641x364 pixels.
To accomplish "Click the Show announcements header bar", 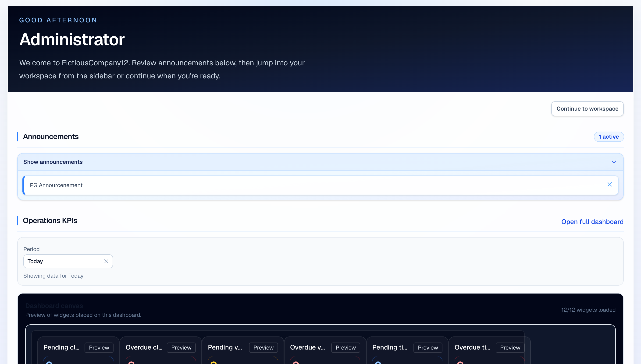I will (320, 162).
